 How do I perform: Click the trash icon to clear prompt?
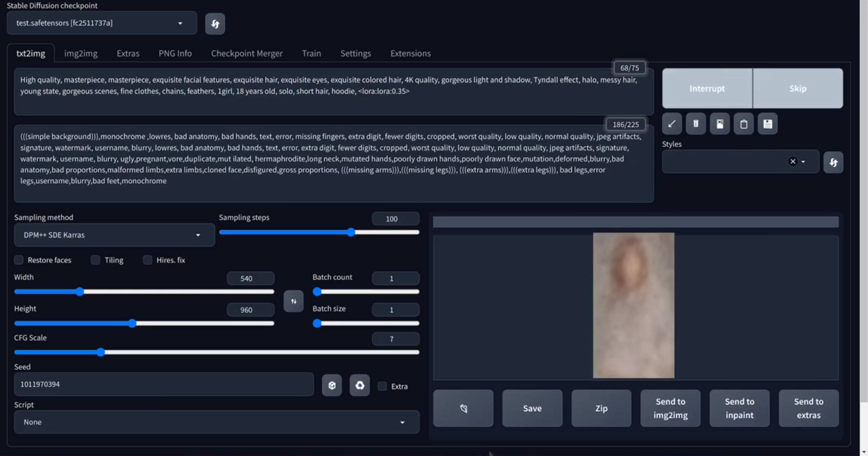pyautogui.click(x=696, y=124)
